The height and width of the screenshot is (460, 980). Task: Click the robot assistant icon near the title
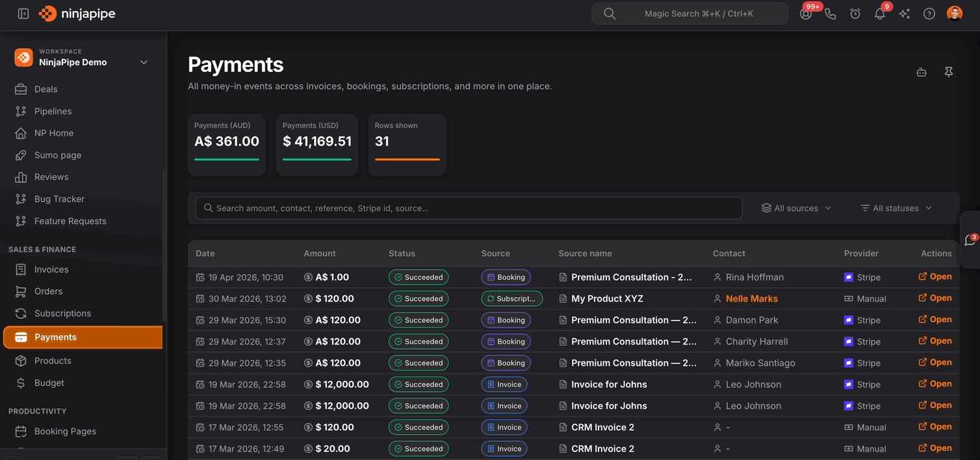tap(921, 72)
